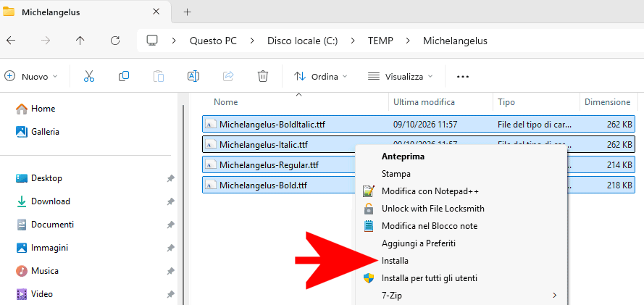Screen dimensions: 644x305
Task: Open the three-dots more options menu
Action: [463, 77]
